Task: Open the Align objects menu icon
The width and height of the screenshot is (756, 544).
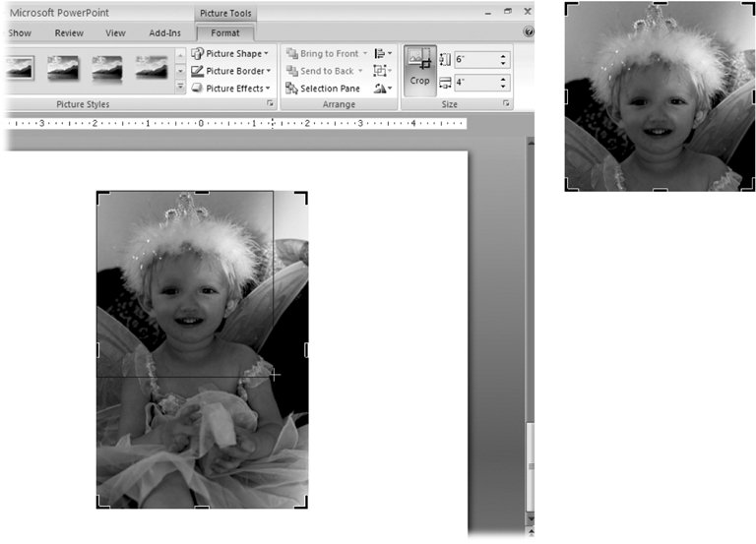Action: (383, 53)
